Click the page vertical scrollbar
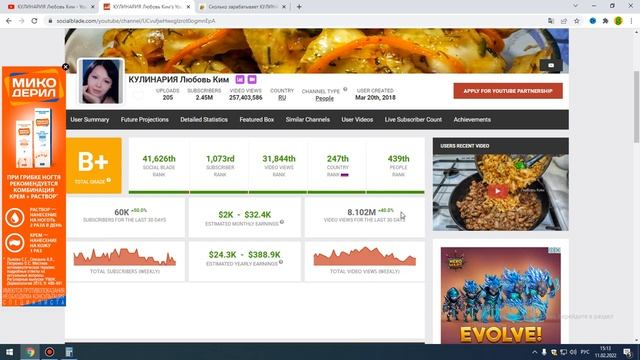The image size is (640, 360). coord(636,106)
